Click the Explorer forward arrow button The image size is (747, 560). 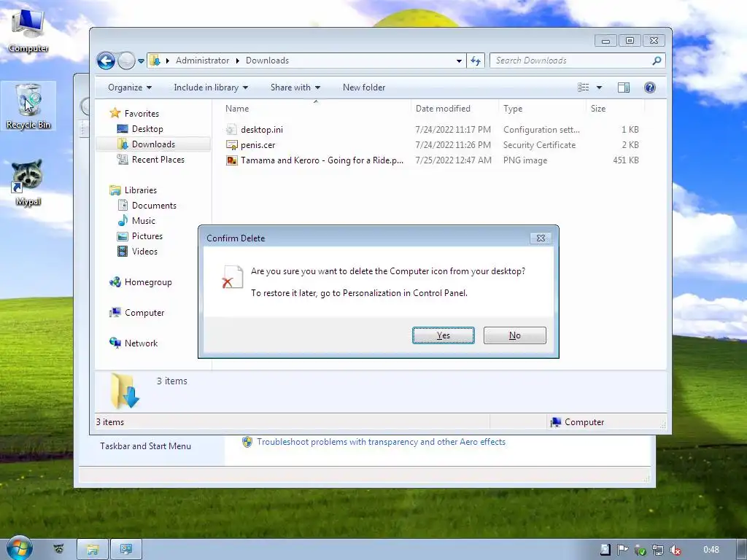[x=126, y=61]
